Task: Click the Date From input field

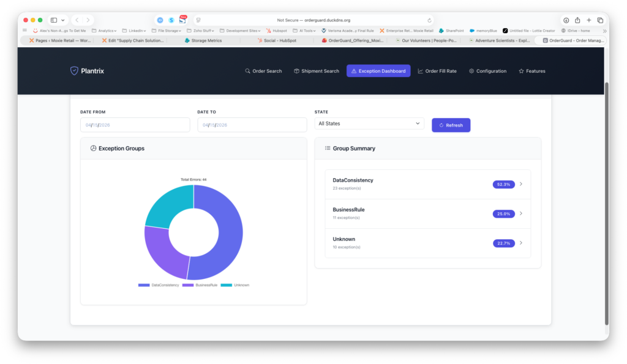Action: click(x=135, y=125)
